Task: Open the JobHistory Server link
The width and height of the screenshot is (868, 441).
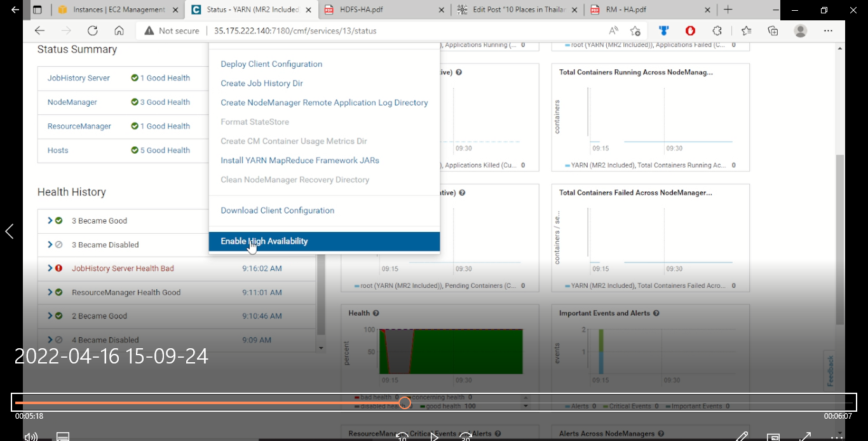Action: pos(79,78)
